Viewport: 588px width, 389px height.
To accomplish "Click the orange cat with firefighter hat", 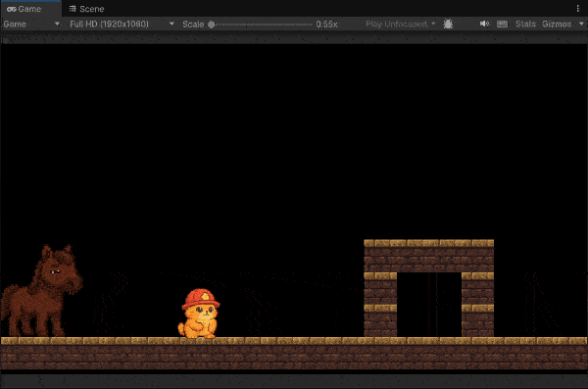I will 199,314.
